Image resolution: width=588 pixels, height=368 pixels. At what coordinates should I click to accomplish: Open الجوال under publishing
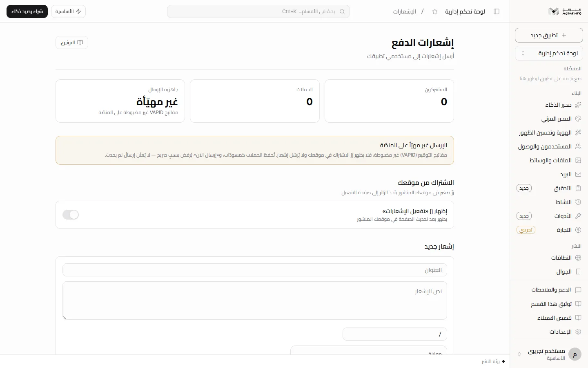coord(549,272)
